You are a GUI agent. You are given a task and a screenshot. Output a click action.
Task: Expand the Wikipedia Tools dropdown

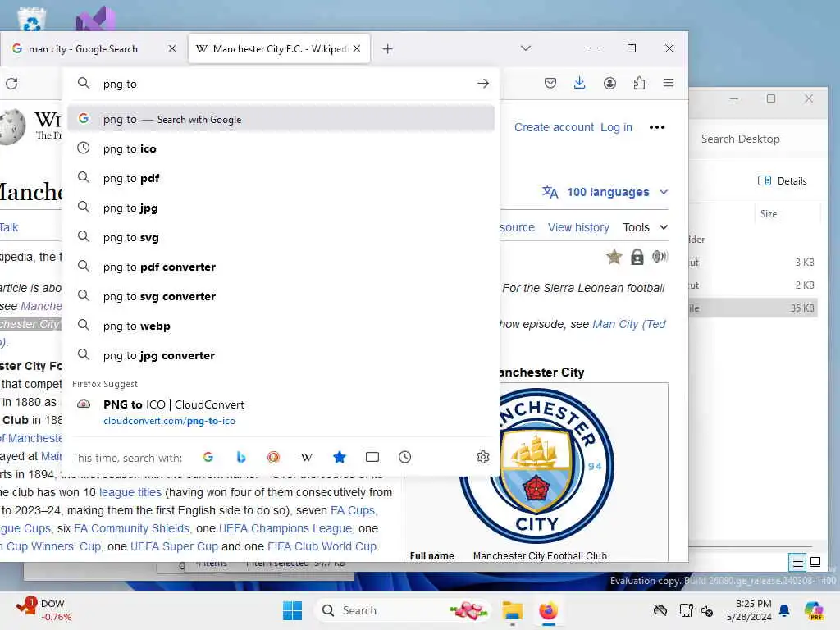coord(645,227)
